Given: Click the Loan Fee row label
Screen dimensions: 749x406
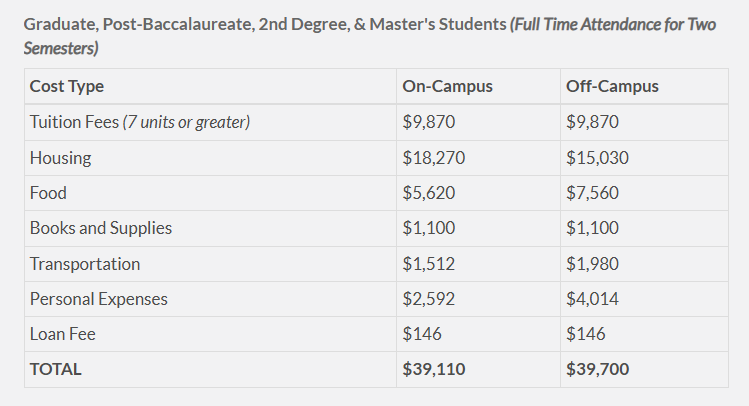Looking at the screenshot, I should 63,334.
